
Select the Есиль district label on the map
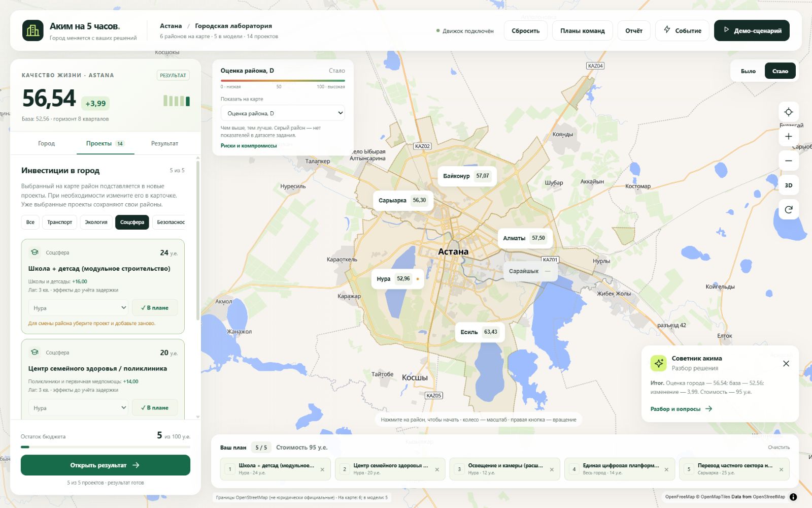480,332
